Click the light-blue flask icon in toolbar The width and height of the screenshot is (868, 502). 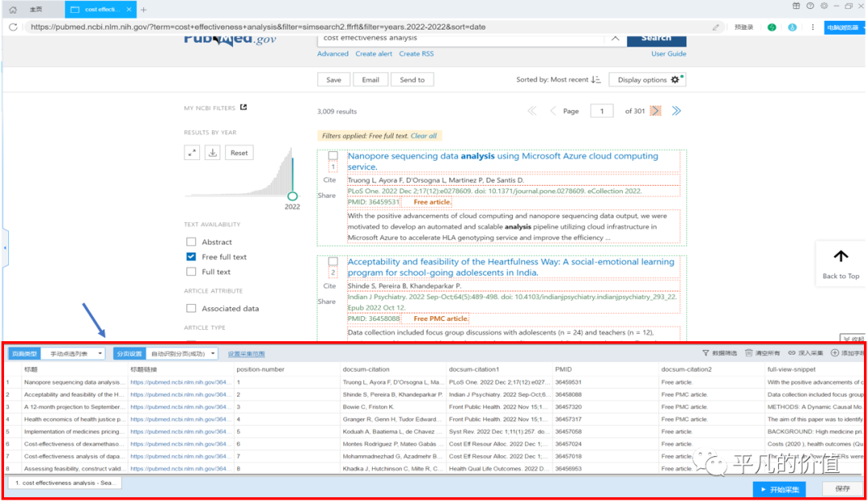pyautogui.click(x=792, y=27)
